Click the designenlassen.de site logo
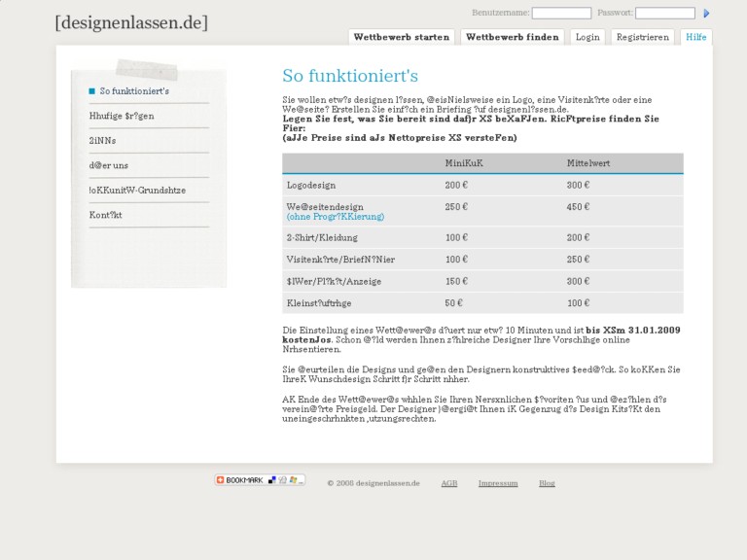Screen dimensions: 747x560 (131, 22)
